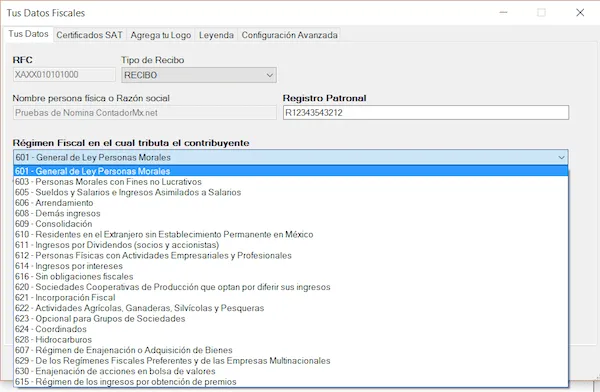Open the Certificados SAT tab
Viewport: 600px width, 392px height.
pos(89,35)
